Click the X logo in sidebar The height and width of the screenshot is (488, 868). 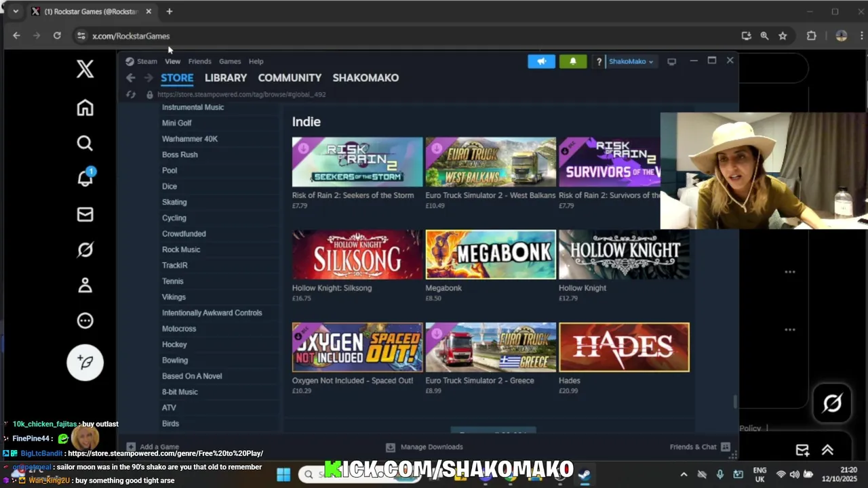point(85,68)
